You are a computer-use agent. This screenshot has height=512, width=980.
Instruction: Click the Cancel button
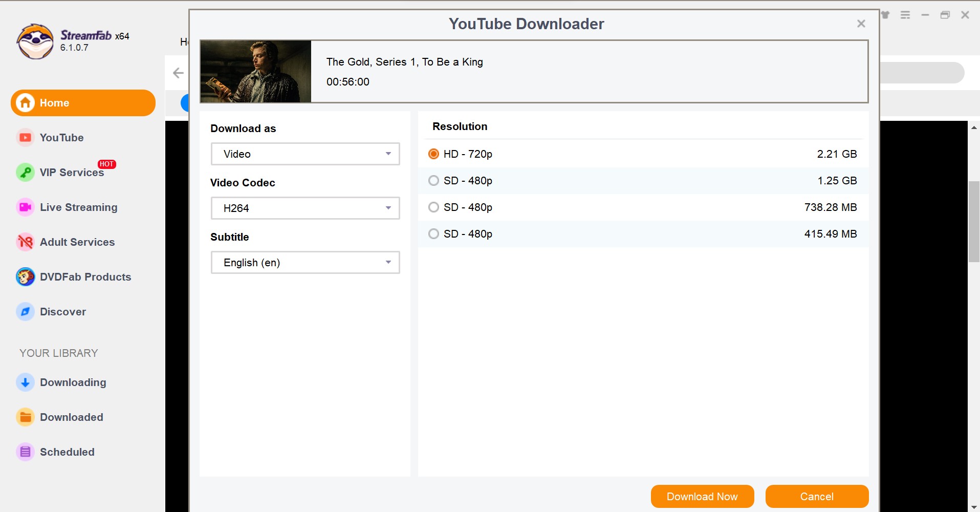point(817,497)
